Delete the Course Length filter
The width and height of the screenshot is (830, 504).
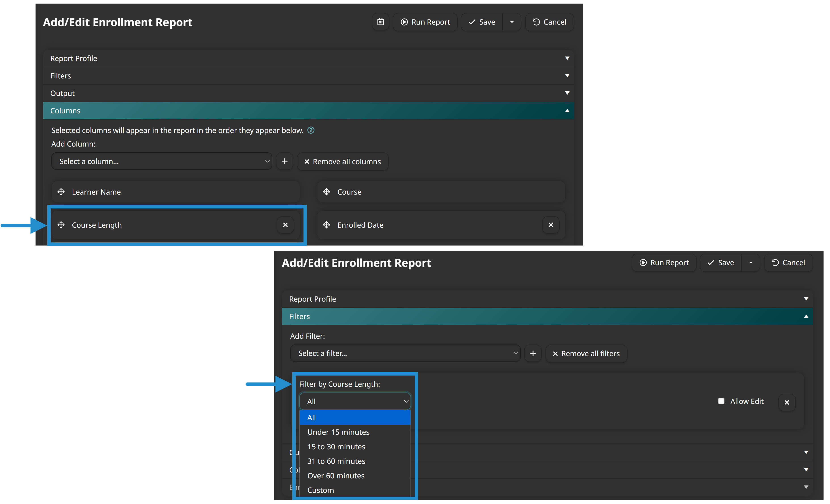pos(787,402)
